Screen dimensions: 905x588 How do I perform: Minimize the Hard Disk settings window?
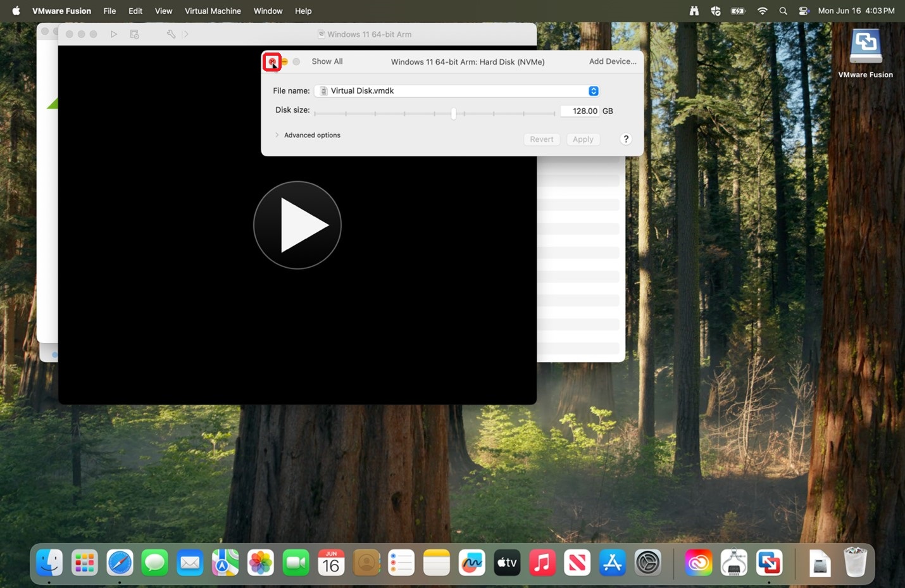pos(284,61)
